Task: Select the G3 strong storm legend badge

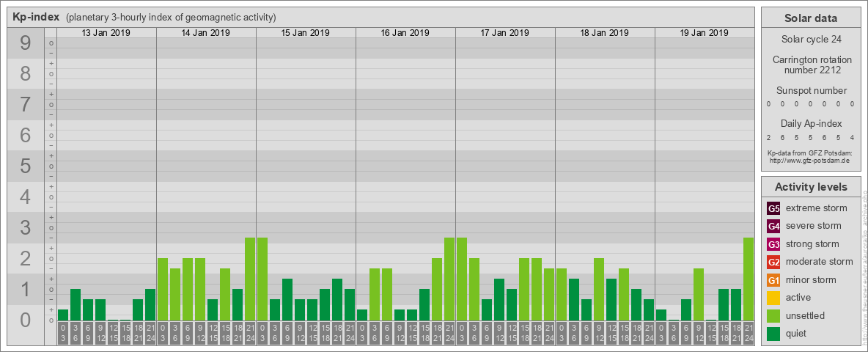Action: point(773,244)
